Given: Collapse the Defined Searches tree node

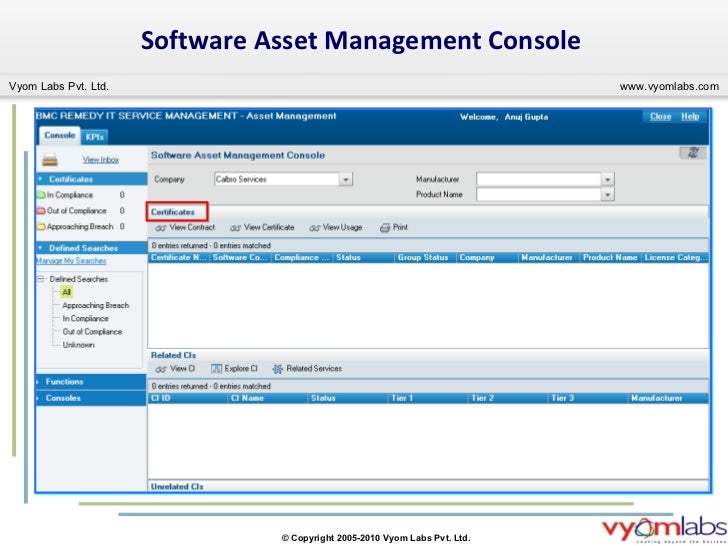Looking at the screenshot, I should tap(41, 279).
